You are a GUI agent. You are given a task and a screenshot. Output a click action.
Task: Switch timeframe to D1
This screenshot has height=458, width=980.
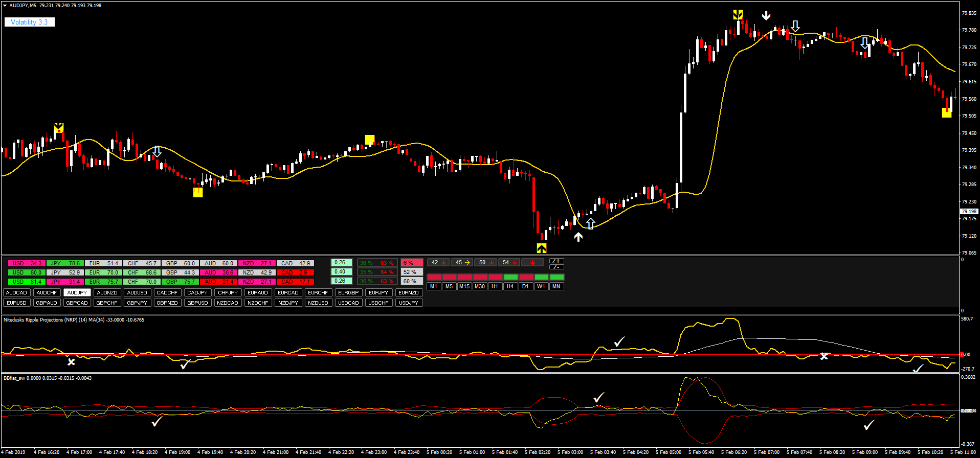[x=525, y=287]
